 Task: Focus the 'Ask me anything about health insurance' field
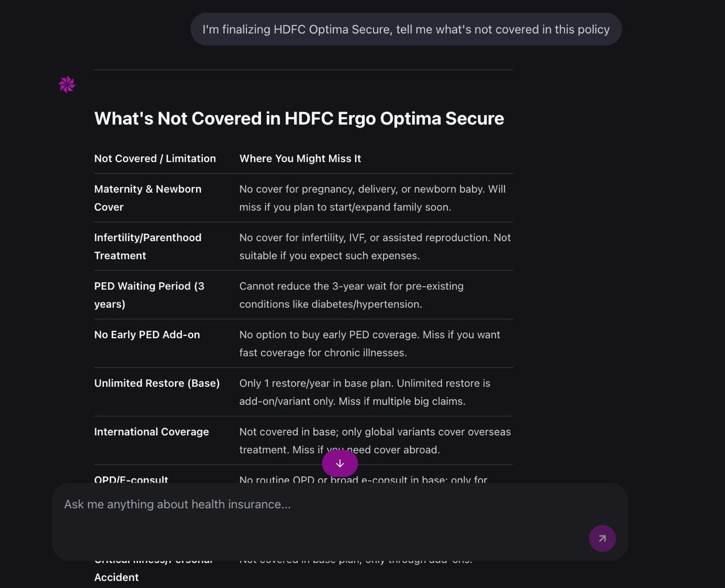pos(340,521)
